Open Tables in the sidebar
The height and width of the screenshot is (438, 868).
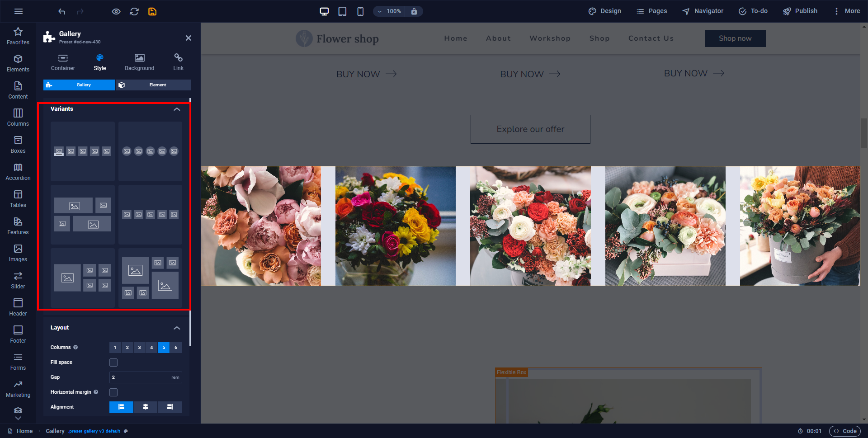click(18, 199)
